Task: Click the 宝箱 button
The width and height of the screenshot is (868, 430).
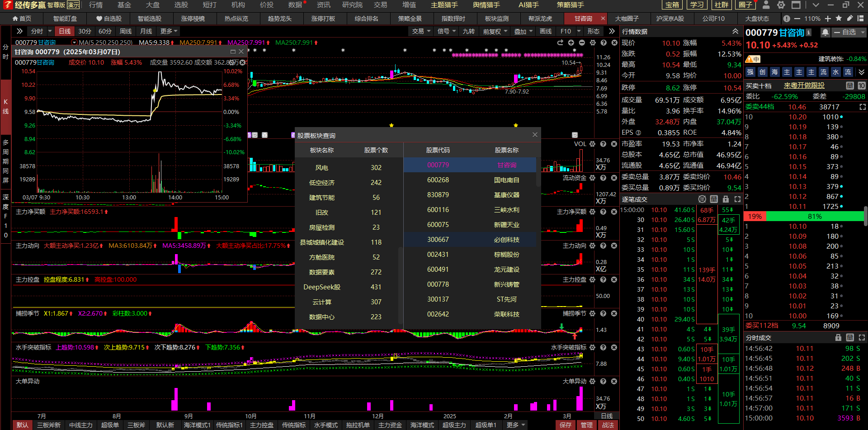Action: pos(672,5)
